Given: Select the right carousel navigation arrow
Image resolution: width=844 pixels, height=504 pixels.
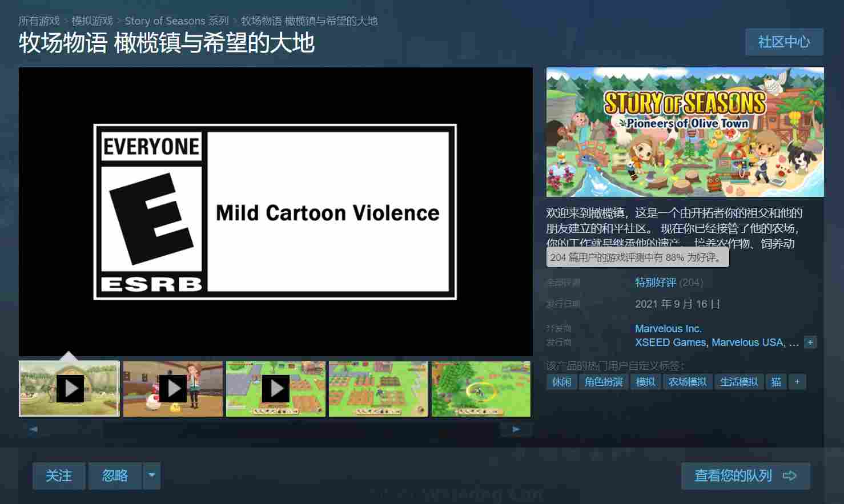Looking at the screenshot, I should (516, 429).
